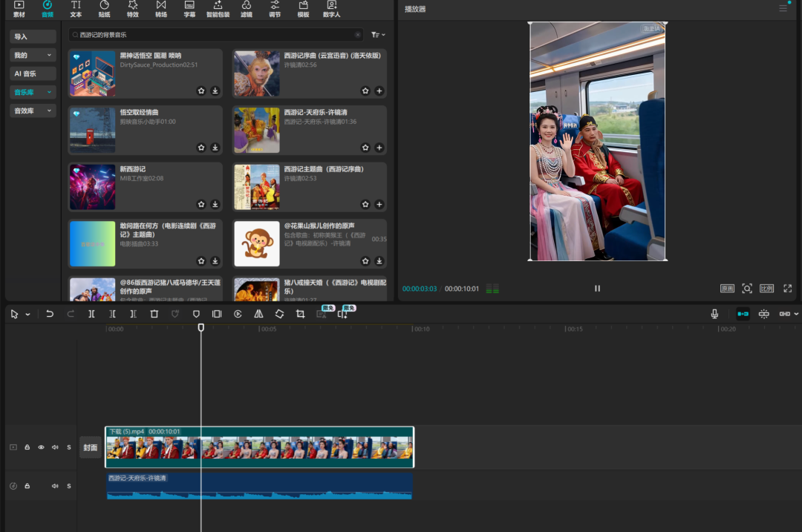Lock the audio track 西游记-天府乐
This screenshot has width=802, height=532.
[27, 486]
